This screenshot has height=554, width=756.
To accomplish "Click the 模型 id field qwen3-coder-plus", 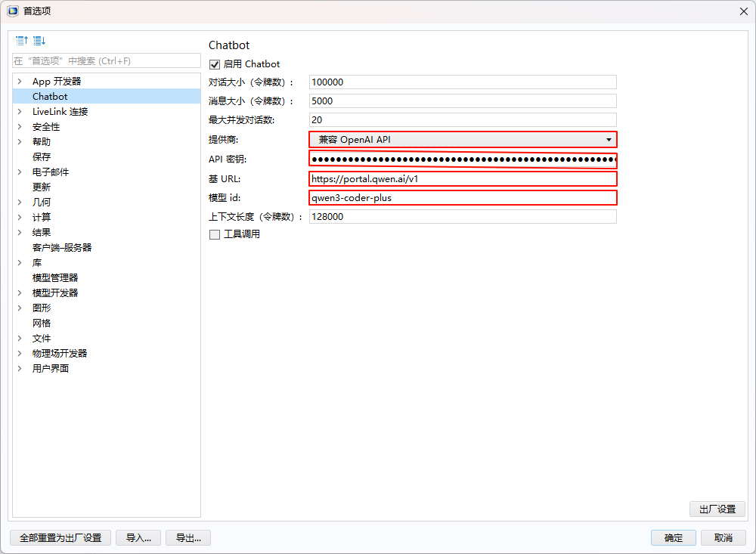I will (x=463, y=198).
